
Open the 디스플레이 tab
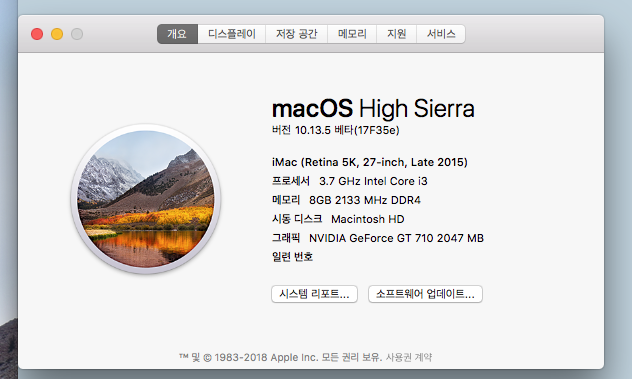tap(232, 34)
